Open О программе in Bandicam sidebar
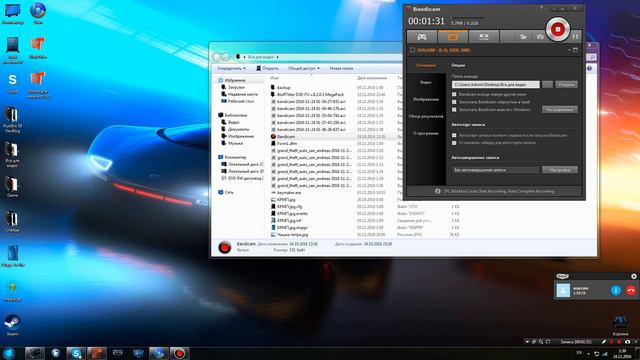This screenshot has width=640, height=360. point(426,133)
